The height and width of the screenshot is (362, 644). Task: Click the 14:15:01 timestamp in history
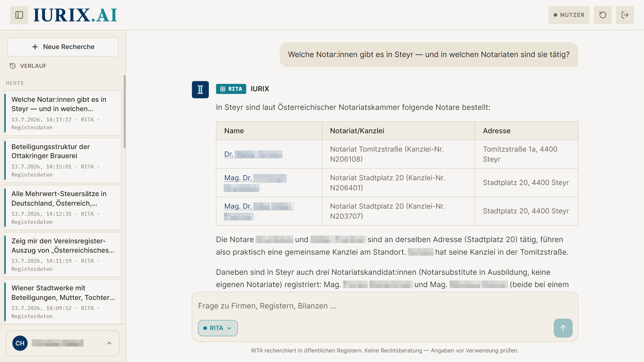[59, 167]
